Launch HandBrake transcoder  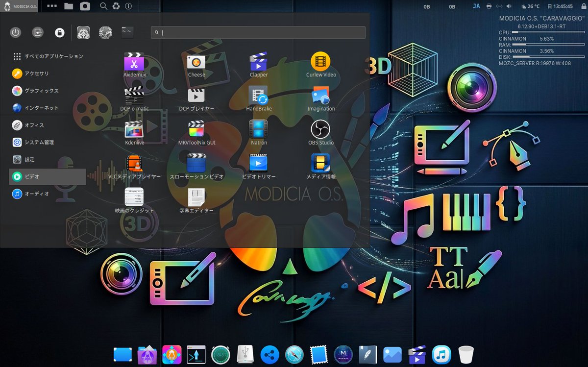pyautogui.click(x=259, y=99)
